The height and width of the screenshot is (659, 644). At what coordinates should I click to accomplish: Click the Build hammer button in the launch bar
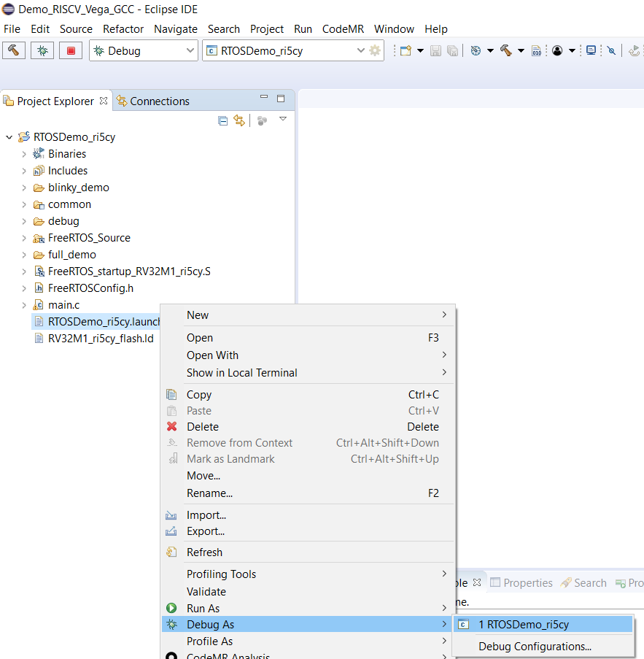(14, 51)
